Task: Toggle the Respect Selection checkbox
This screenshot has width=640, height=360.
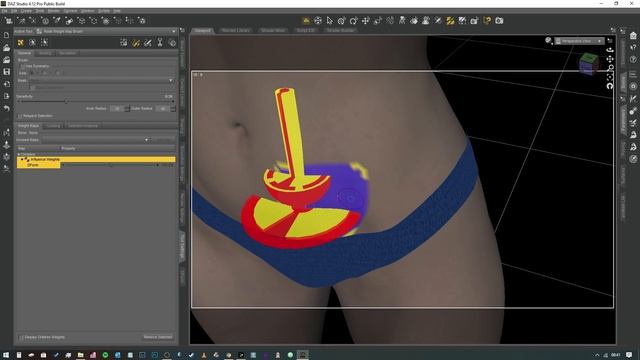Action: 20,116
